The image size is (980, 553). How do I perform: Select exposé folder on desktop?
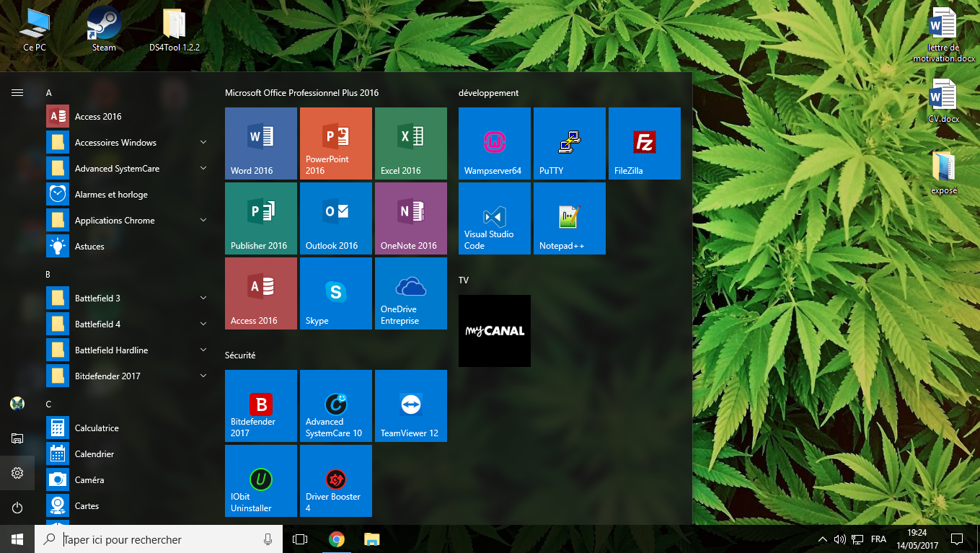click(943, 174)
